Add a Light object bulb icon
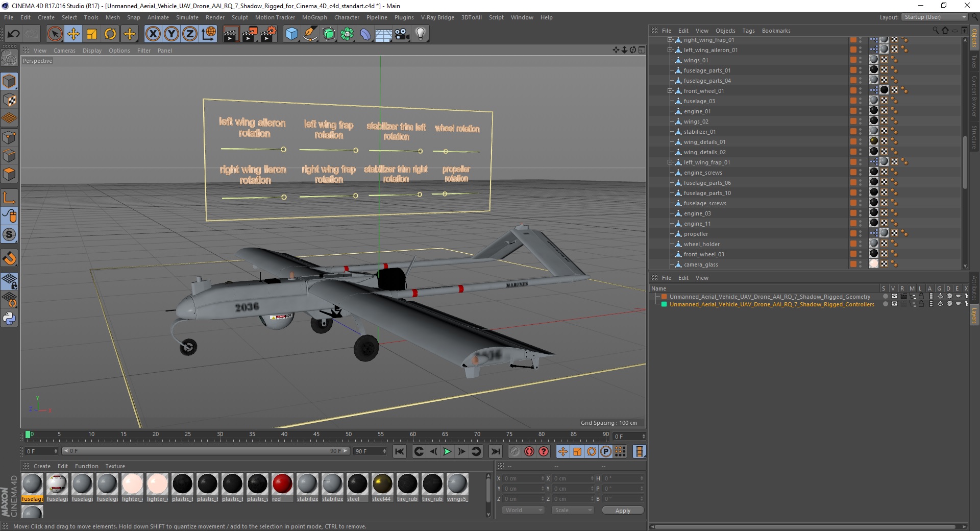The height and width of the screenshot is (531, 980). click(x=421, y=34)
